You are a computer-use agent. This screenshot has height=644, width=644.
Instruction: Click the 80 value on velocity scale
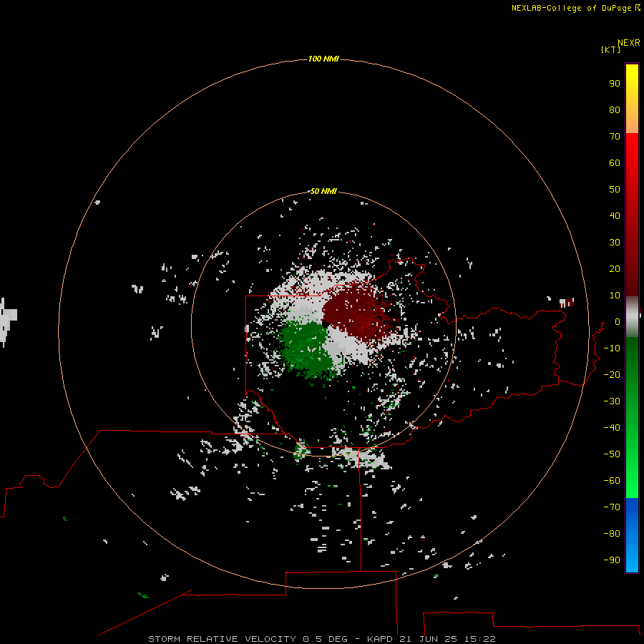(615, 109)
